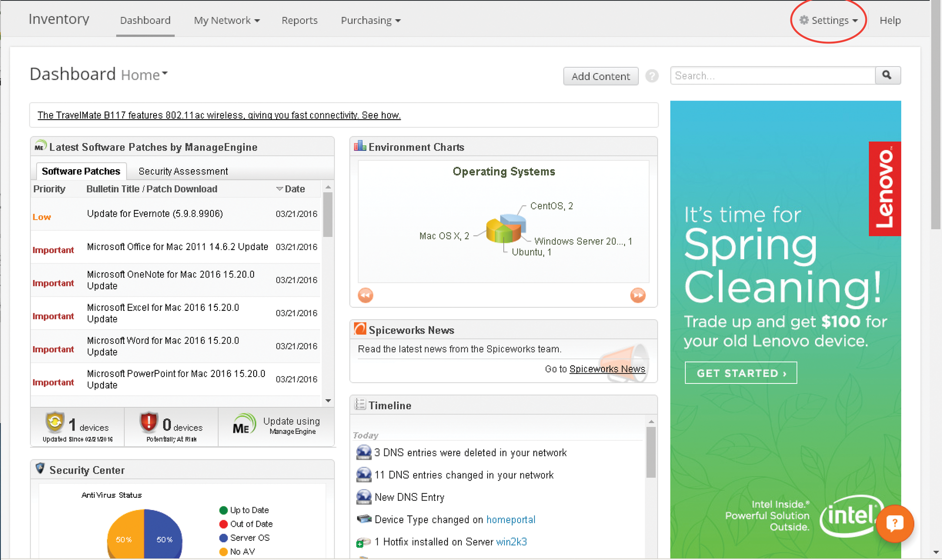Switch to Security Assessment tab
Viewport: 942px width, 560px height.
coord(183,171)
